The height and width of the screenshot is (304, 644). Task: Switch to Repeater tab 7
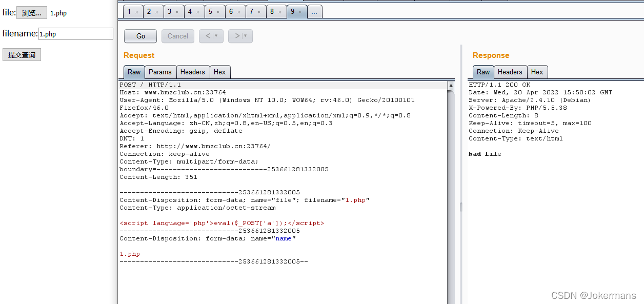point(251,11)
